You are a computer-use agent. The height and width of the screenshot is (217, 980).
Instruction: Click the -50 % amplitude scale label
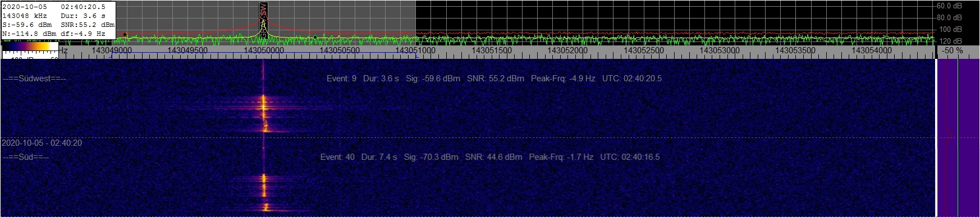(952, 50)
